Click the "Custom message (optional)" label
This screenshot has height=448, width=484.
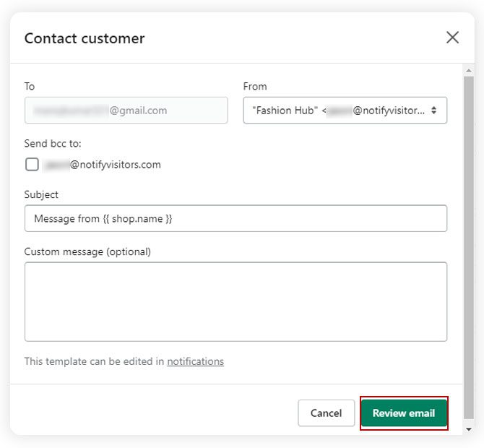[87, 252]
